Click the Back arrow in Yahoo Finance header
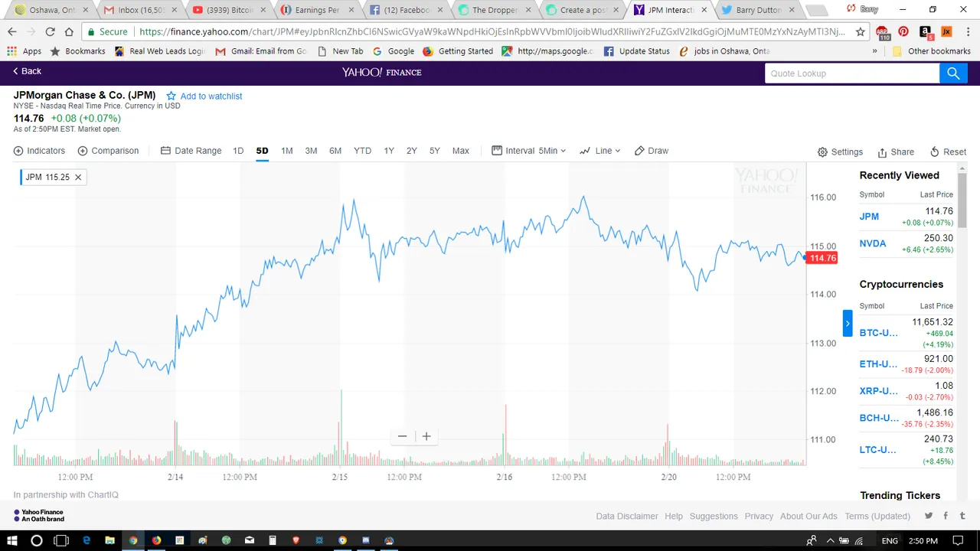 [27, 71]
